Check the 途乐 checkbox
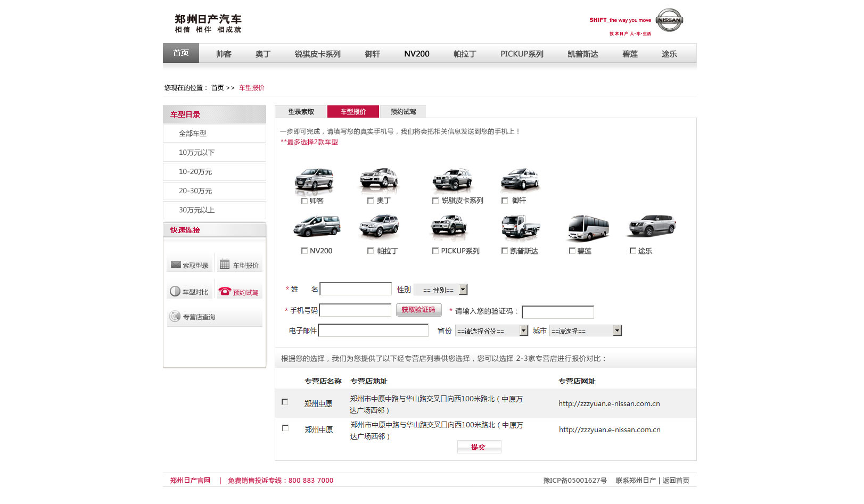This screenshot has width=864, height=504. (x=633, y=251)
